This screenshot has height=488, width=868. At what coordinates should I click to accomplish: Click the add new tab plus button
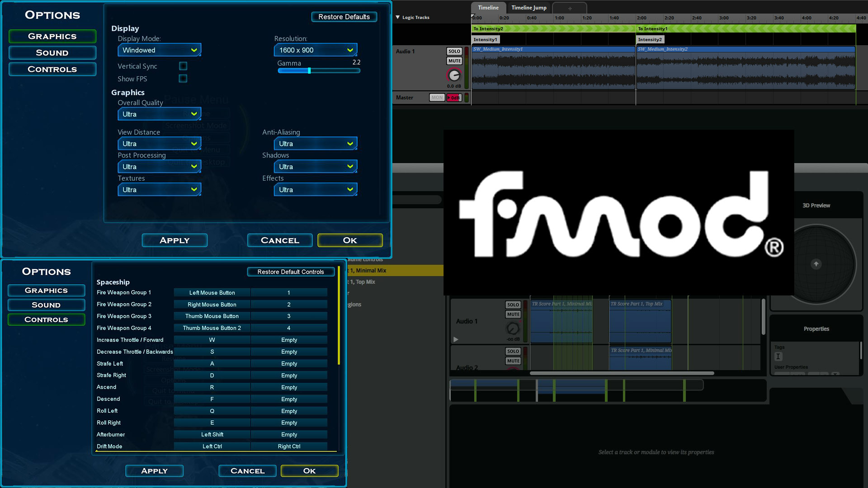[x=570, y=8]
